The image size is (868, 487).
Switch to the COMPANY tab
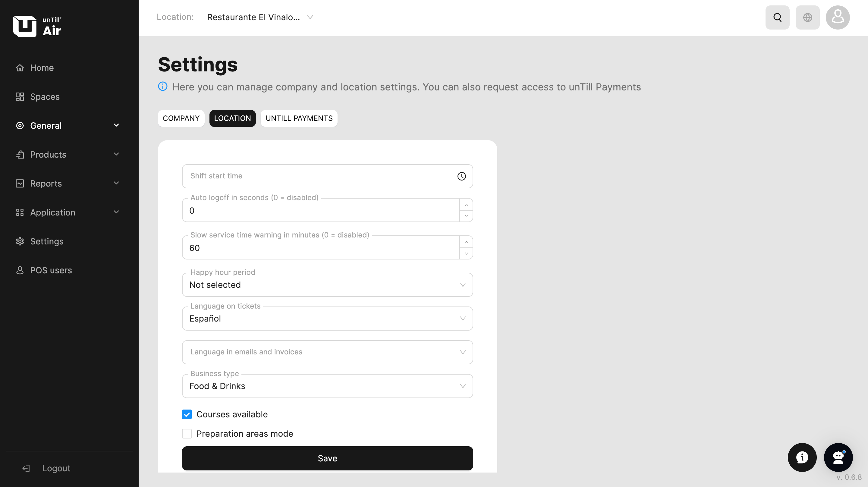click(181, 118)
